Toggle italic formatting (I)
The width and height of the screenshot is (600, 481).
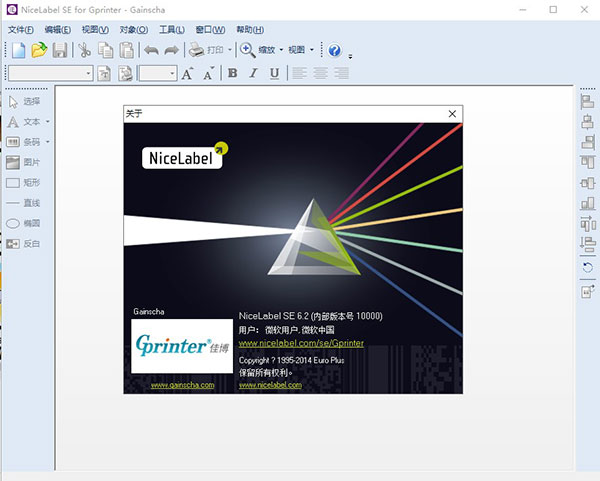coord(253,73)
